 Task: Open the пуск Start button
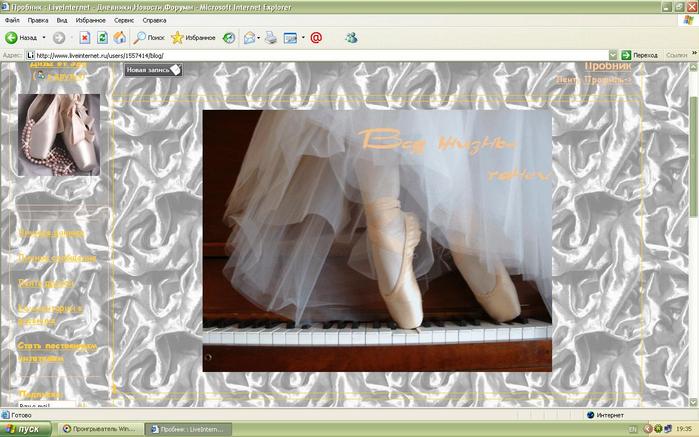(26, 429)
